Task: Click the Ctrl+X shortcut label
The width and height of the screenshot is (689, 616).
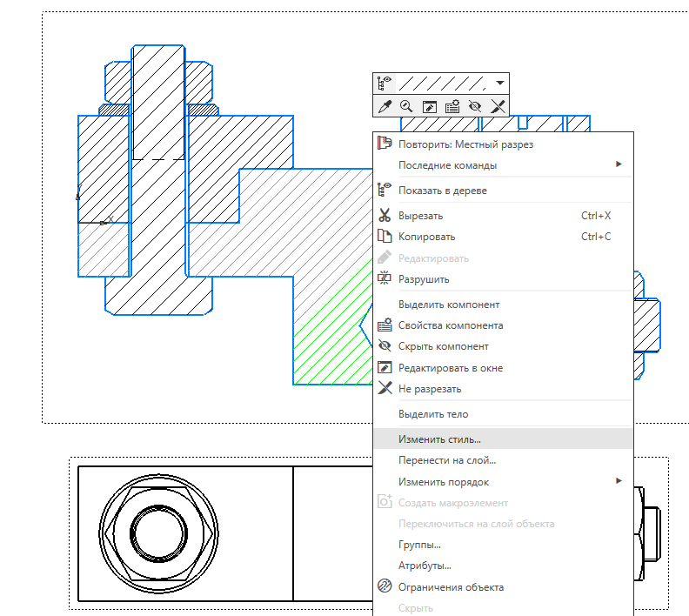Action: 596,215
